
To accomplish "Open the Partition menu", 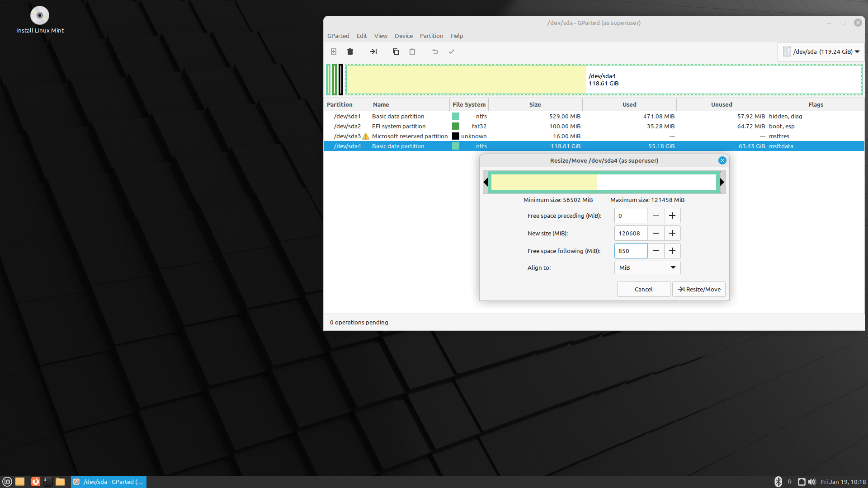I will pos(431,36).
